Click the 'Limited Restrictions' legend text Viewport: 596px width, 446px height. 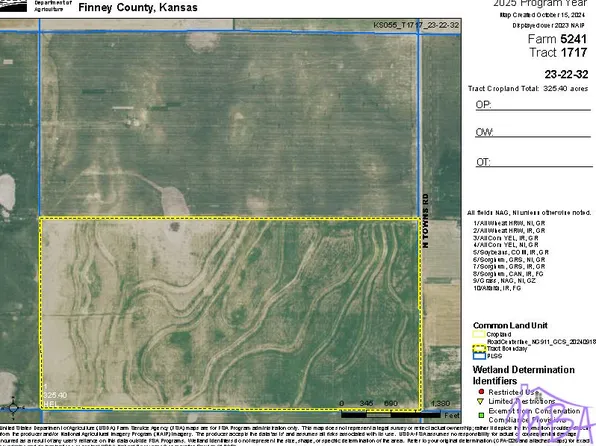[x=522, y=401]
